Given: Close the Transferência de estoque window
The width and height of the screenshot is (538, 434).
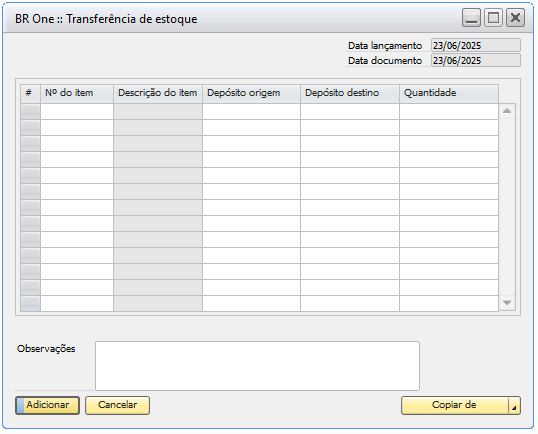Looking at the screenshot, I should tap(515, 17).
